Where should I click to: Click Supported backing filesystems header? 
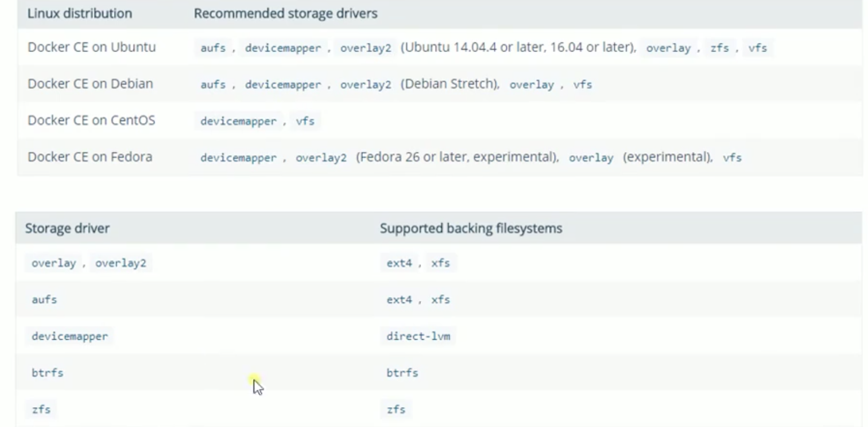click(471, 228)
